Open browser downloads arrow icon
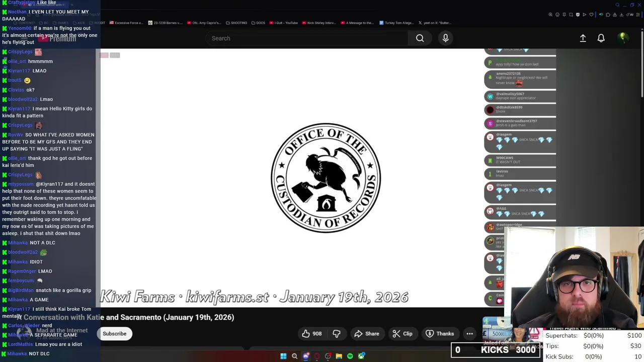This screenshot has height=362, width=644. coord(621,15)
